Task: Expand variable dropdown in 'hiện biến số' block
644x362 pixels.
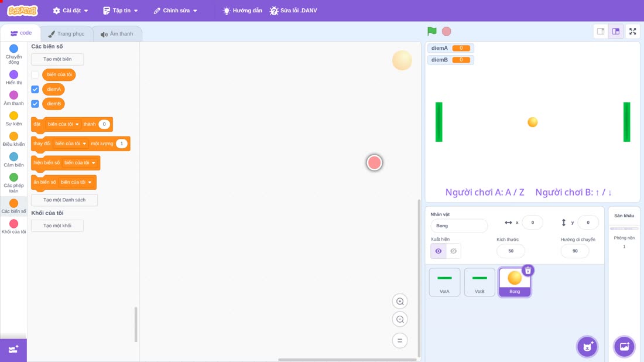Action: point(80,163)
